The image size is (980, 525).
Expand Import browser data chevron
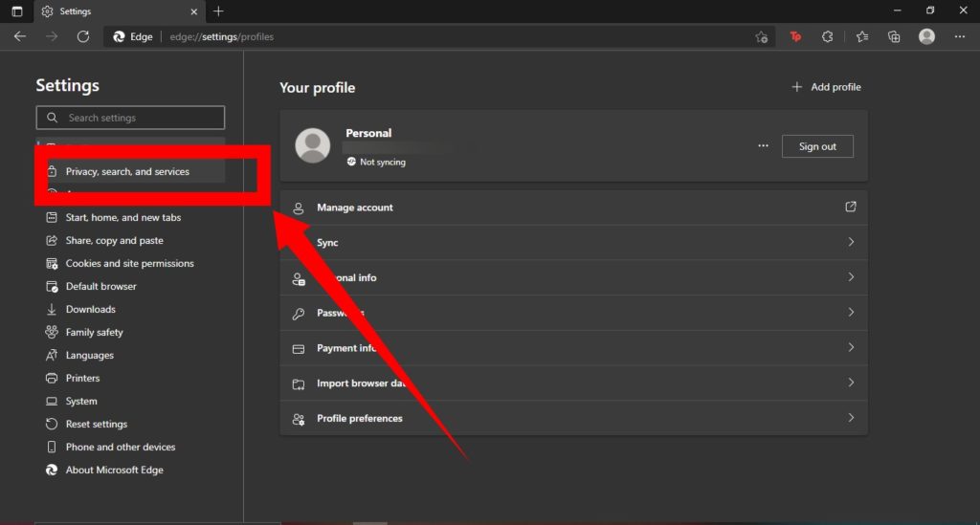[x=851, y=383]
